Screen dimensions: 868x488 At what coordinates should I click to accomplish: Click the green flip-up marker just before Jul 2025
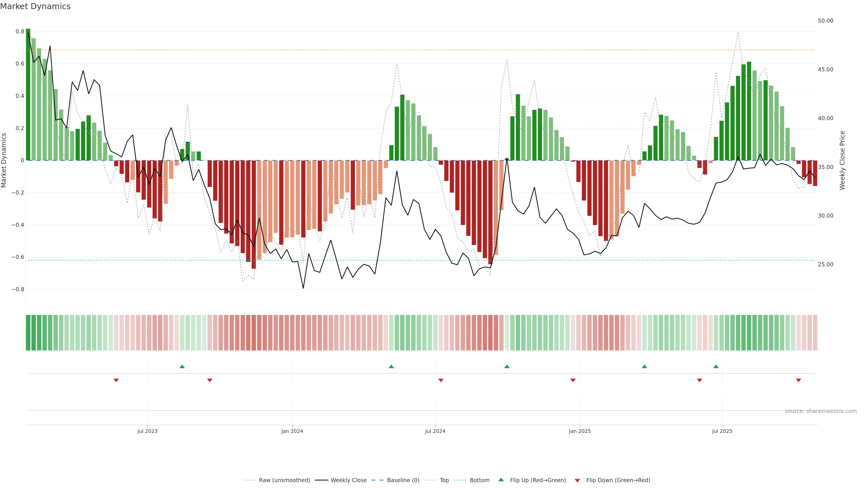pos(716,366)
